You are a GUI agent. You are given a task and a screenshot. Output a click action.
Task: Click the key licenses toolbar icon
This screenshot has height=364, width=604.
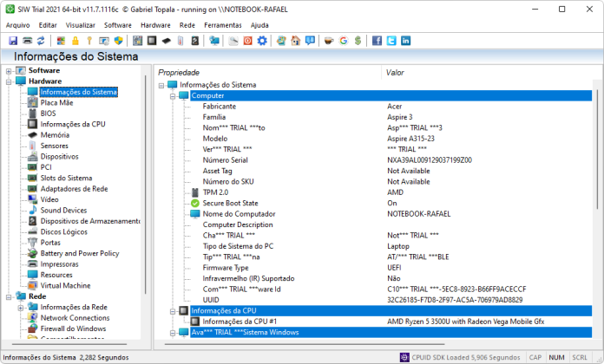[x=89, y=41]
